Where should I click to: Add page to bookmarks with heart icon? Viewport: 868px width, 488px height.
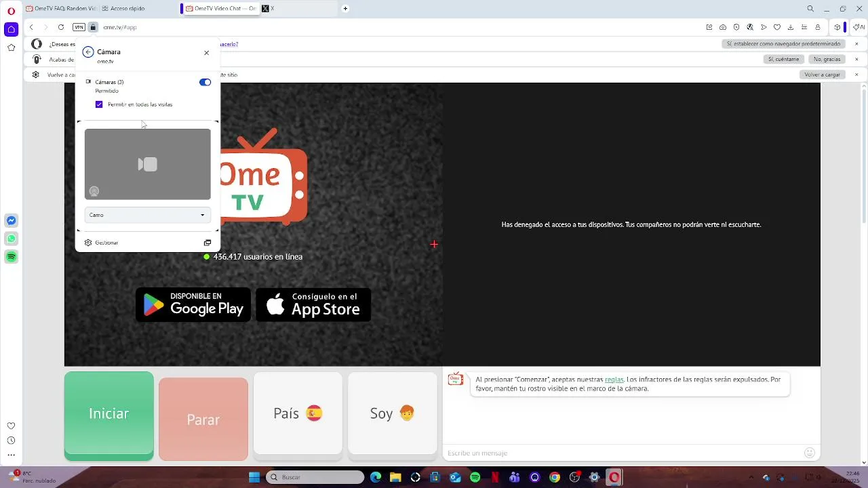[777, 27]
